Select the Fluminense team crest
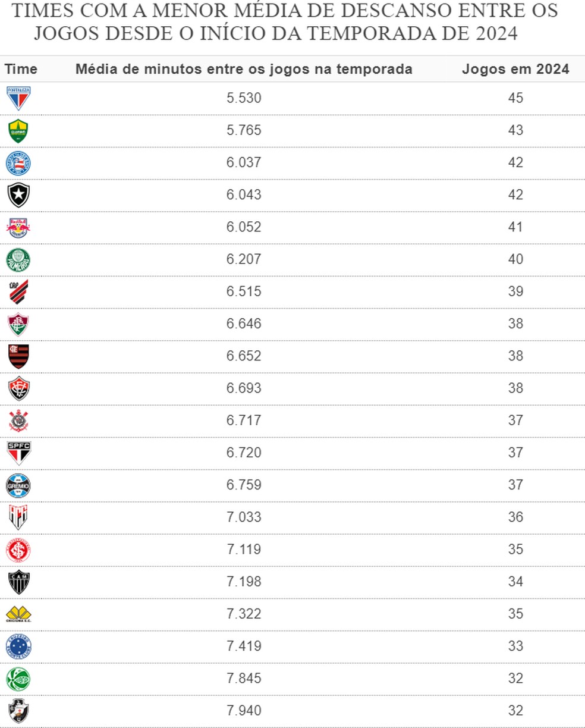Viewport: 585px width, 728px height. pos(18,324)
